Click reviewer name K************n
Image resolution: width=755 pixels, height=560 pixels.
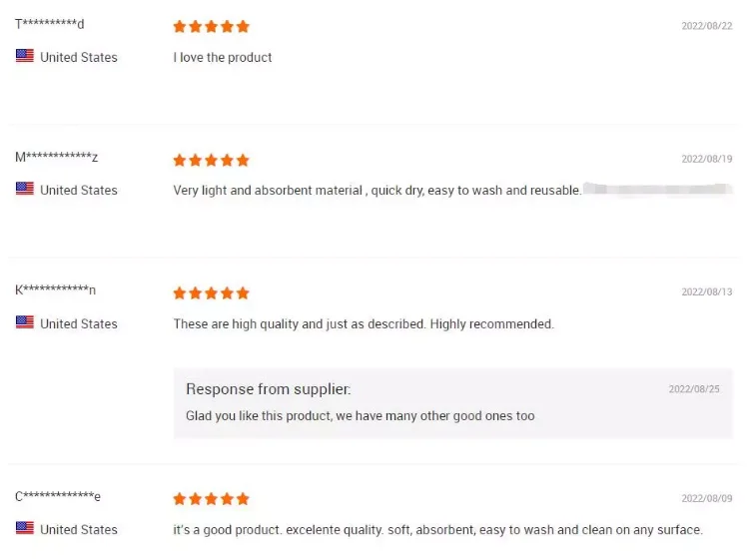(x=55, y=290)
